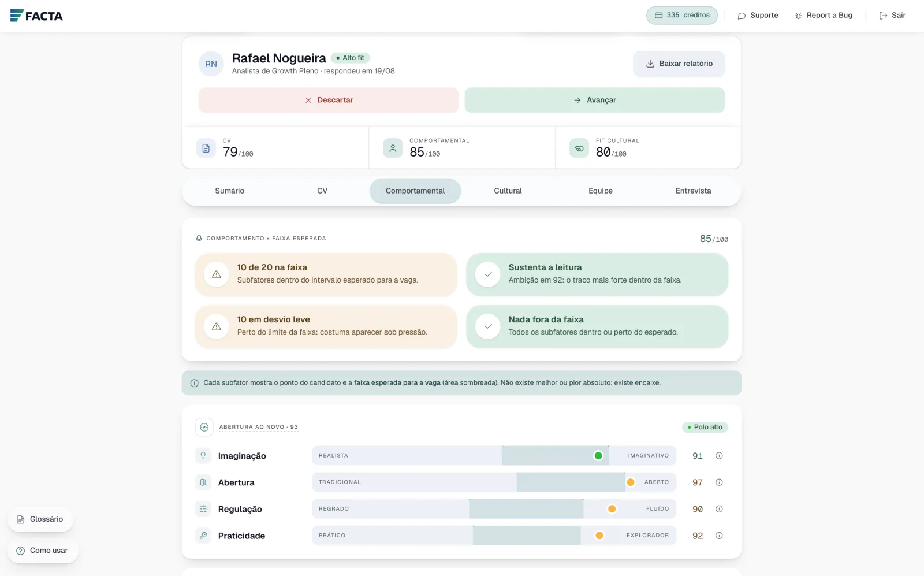Click the 'Polo alto' badge
Screen dimensions: 924x576
(705, 428)
